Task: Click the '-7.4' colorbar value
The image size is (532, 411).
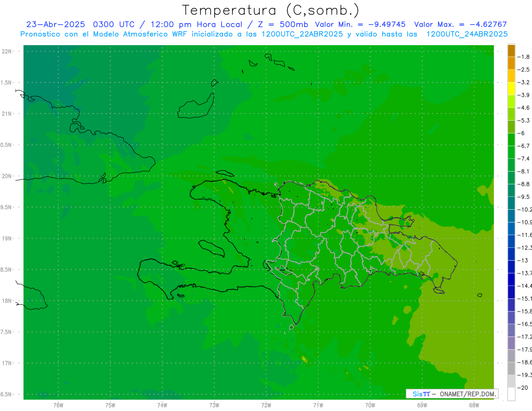Action: click(524, 159)
